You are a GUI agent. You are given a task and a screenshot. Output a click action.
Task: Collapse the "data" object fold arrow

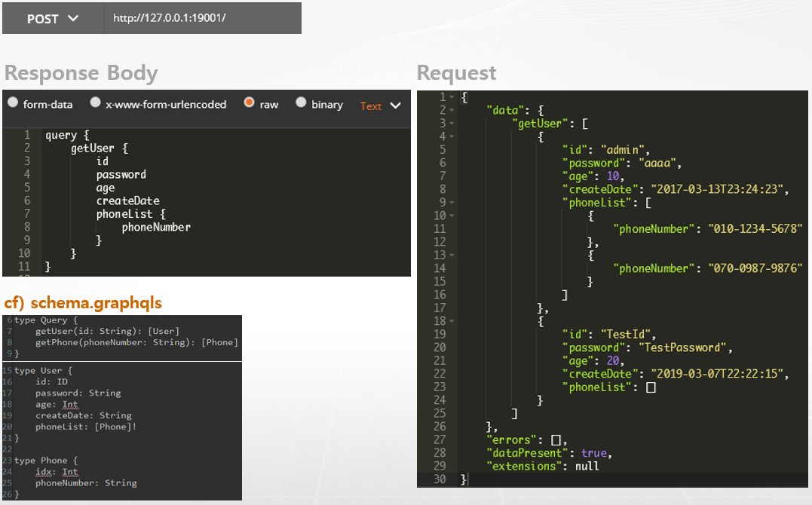point(452,110)
